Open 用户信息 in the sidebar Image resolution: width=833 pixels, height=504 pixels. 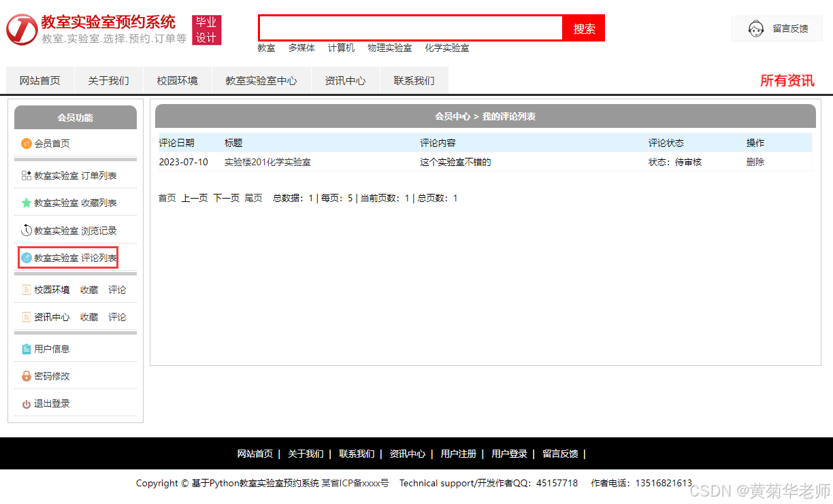click(x=52, y=349)
